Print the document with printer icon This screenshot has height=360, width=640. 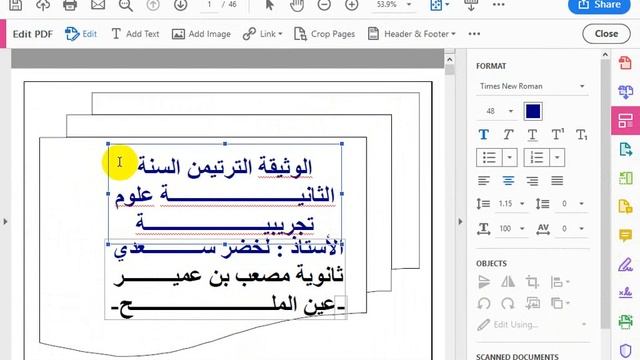70,5
